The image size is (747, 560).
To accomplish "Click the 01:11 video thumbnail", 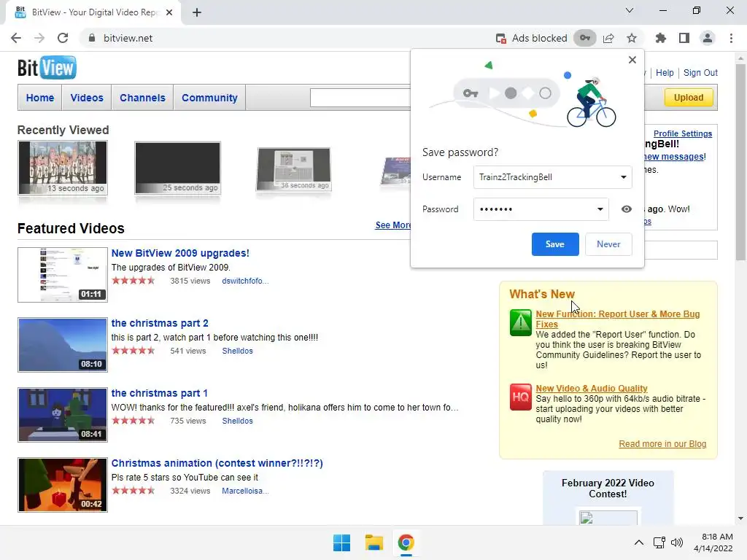I will (x=63, y=275).
